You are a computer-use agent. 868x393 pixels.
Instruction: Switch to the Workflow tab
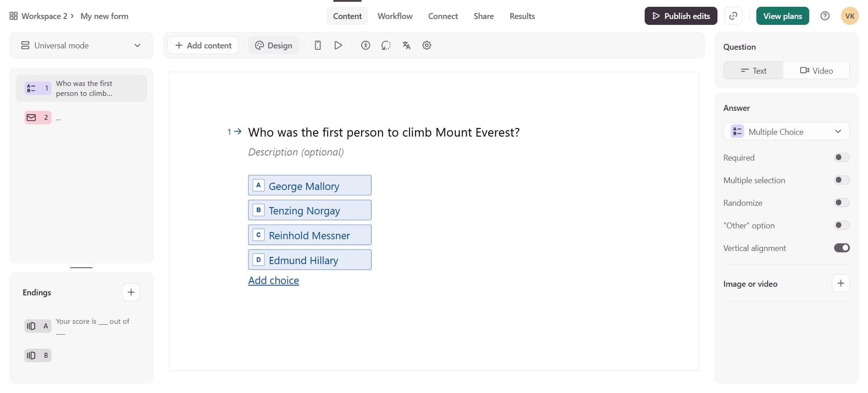tap(395, 16)
